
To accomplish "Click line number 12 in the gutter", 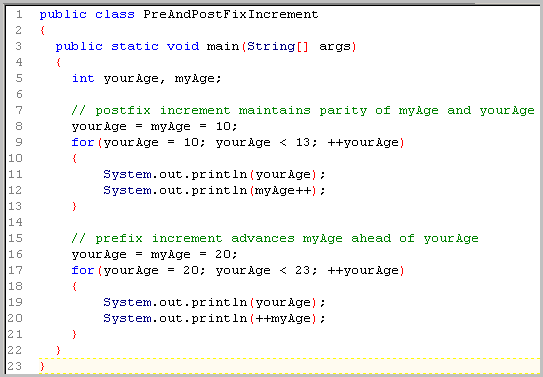I will (x=15, y=190).
